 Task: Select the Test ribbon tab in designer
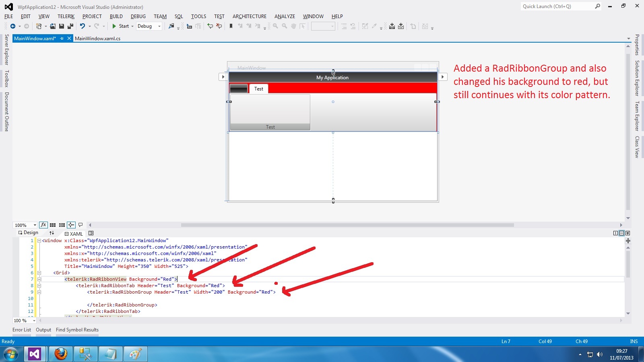pos(259,89)
